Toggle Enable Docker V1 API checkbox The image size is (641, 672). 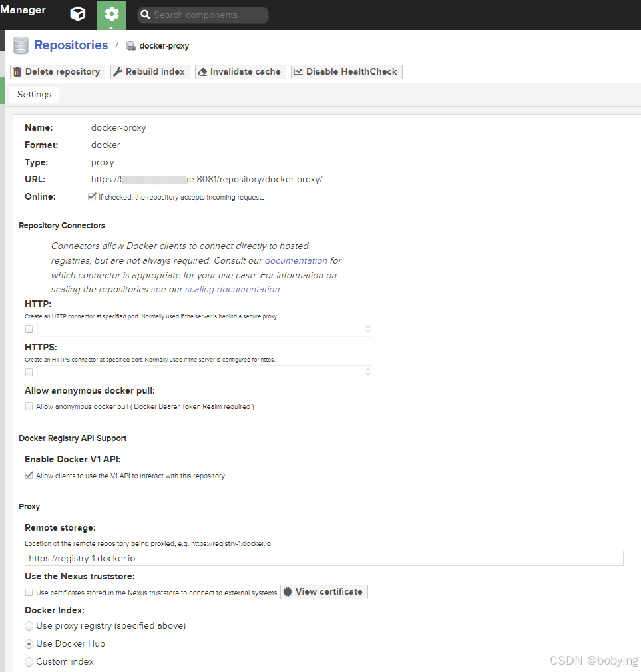click(29, 476)
